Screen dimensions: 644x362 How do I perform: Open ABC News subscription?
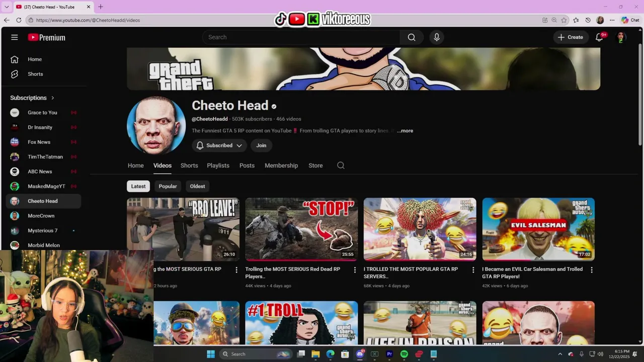[x=43, y=171]
